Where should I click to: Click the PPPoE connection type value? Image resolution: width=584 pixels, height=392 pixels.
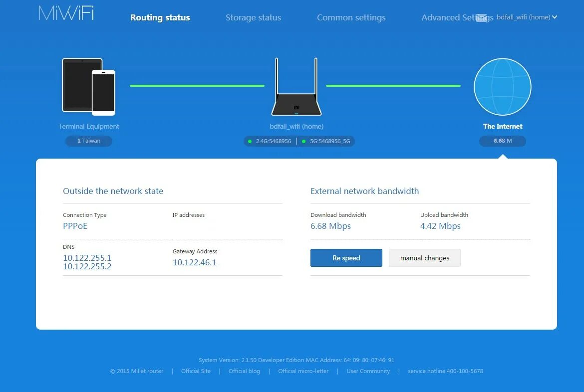[x=75, y=226]
